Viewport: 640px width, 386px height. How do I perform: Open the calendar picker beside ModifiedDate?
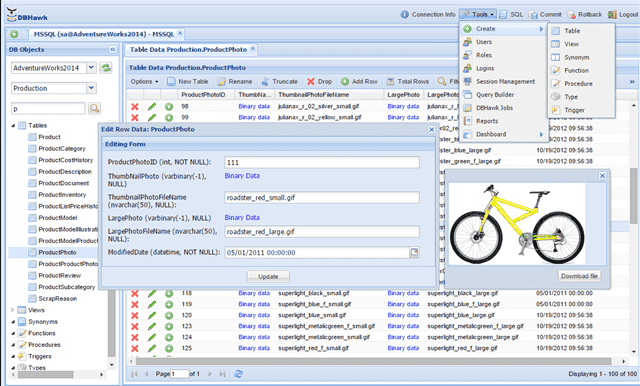tap(414, 252)
